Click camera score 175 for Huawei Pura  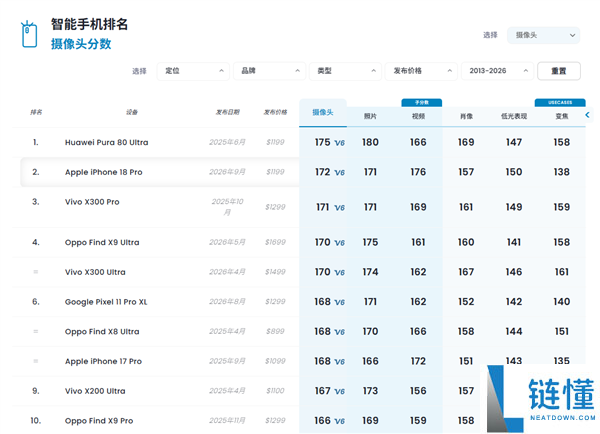[x=322, y=142]
